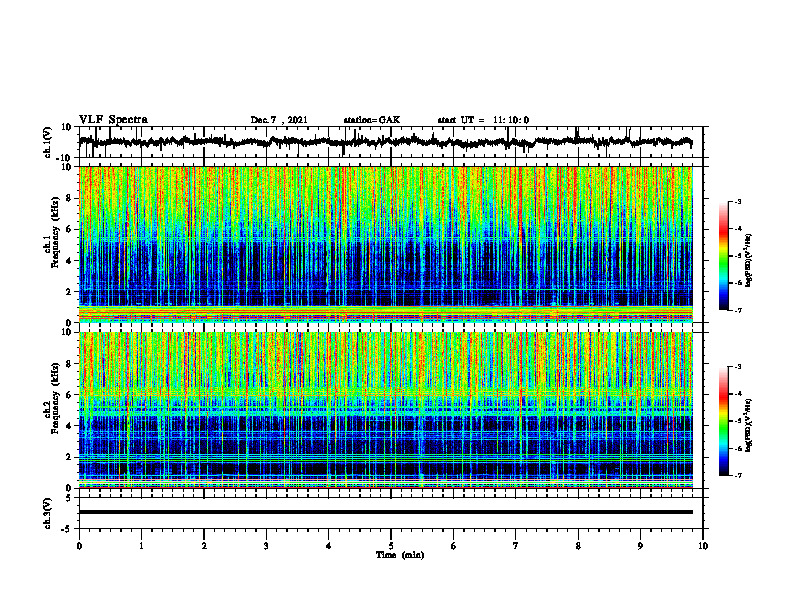Click the ch.1 color bar "log(PSD)" label
Screen dimensions: 792x612
(748, 260)
